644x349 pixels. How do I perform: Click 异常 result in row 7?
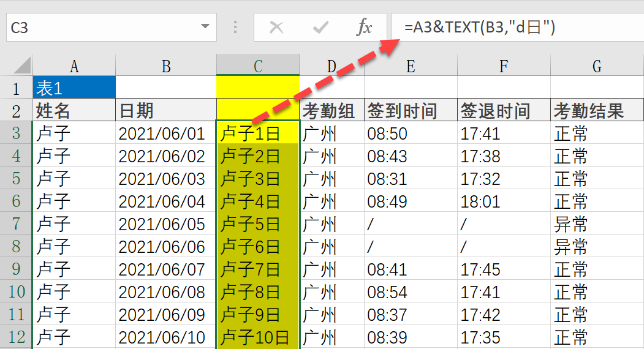pyautogui.click(x=597, y=223)
